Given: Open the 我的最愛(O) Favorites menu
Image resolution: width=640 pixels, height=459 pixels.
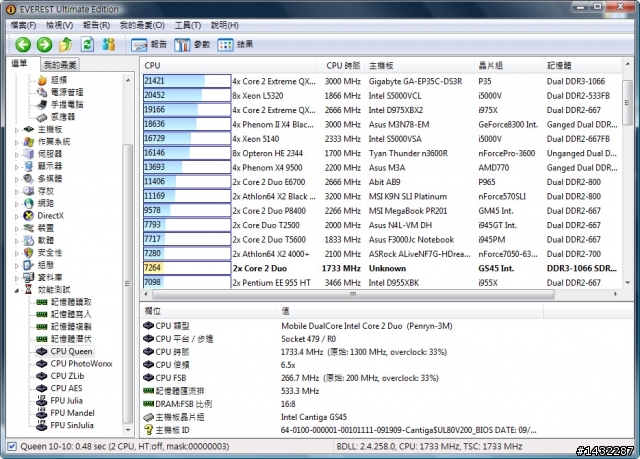Looking at the screenshot, I should [x=142, y=25].
